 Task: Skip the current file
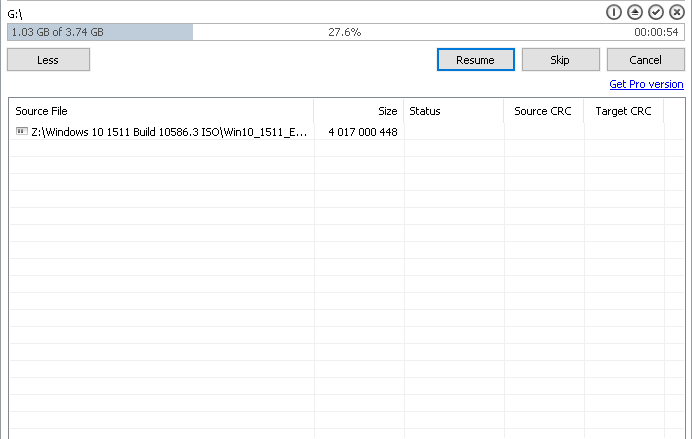pyautogui.click(x=560, y=60)
